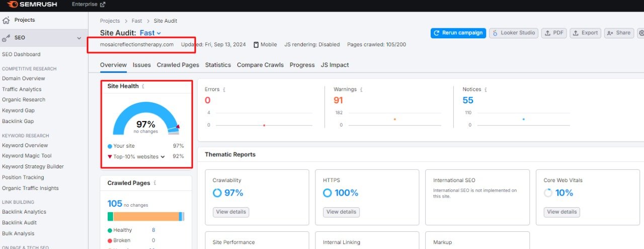The image size is (644, 249).
Task: Click View details under Crawlability
Action: tap(230, 212)
